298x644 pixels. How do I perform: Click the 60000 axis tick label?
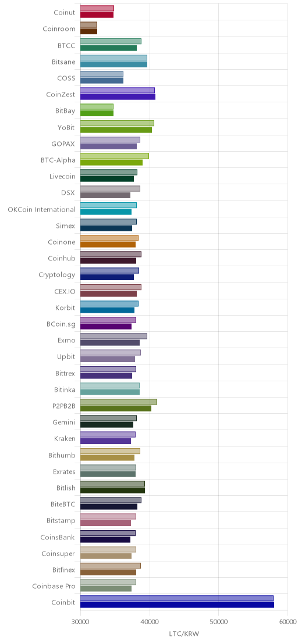[x=288, y=622]
